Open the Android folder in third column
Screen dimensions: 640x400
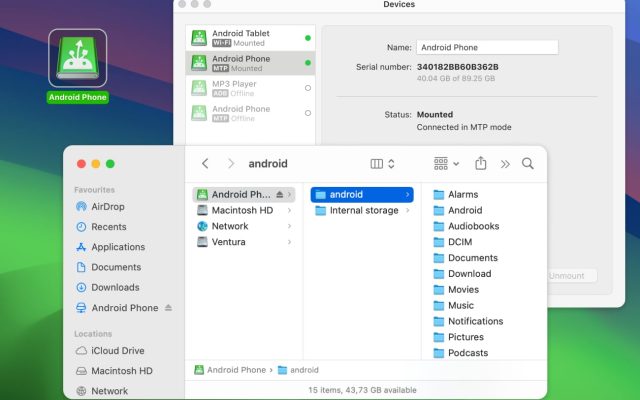tap(458, 210)
